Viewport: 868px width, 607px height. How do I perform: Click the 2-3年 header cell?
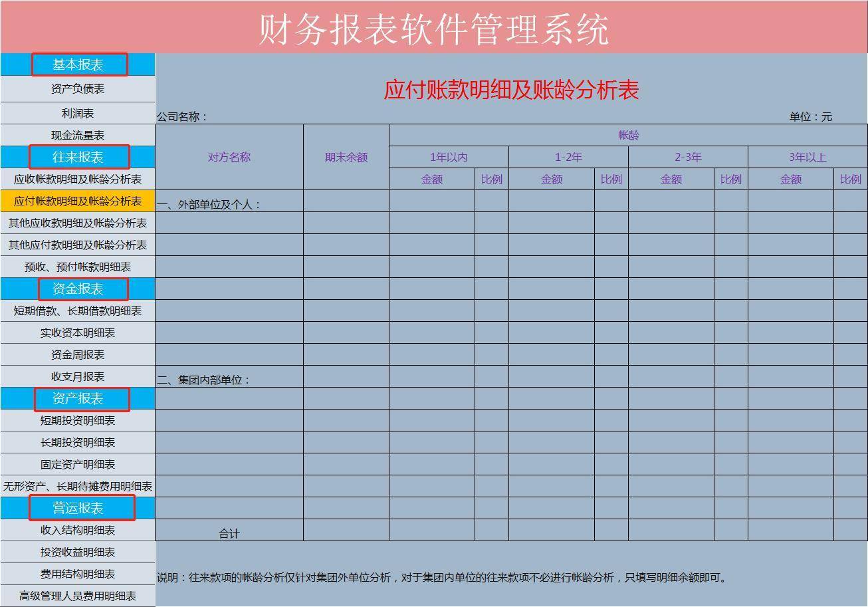click(x=688, y=157)
